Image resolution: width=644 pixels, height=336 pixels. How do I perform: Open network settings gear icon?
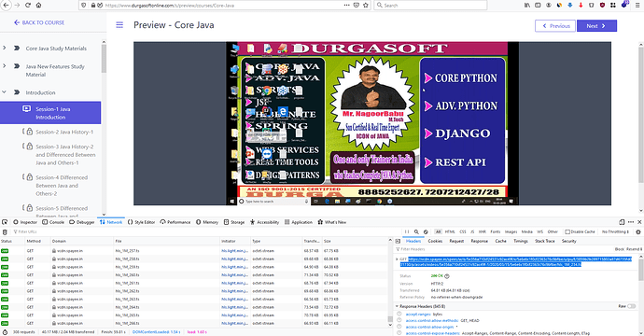pyautogui.click(x=638, y=231)
